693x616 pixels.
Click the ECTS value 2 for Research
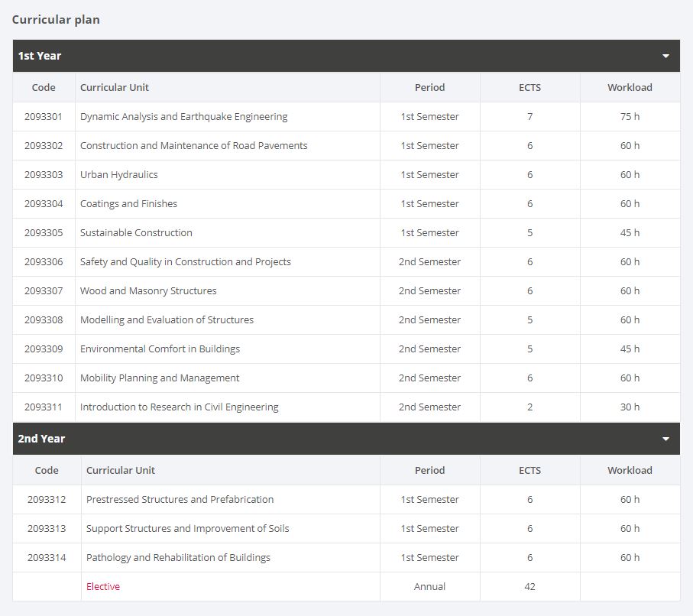(x=529, y=407)
